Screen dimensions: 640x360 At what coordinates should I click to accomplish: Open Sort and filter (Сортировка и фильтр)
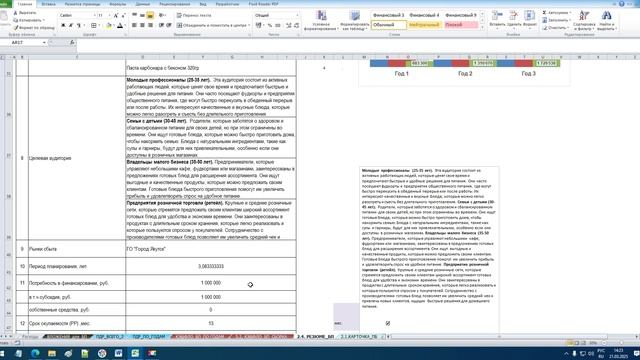(x=584, y=20)
